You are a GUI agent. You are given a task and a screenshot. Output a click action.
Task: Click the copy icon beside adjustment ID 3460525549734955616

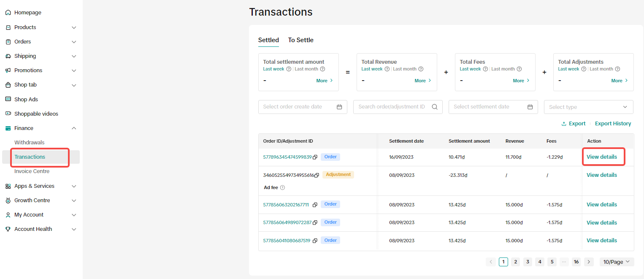(x=317, y=175)
